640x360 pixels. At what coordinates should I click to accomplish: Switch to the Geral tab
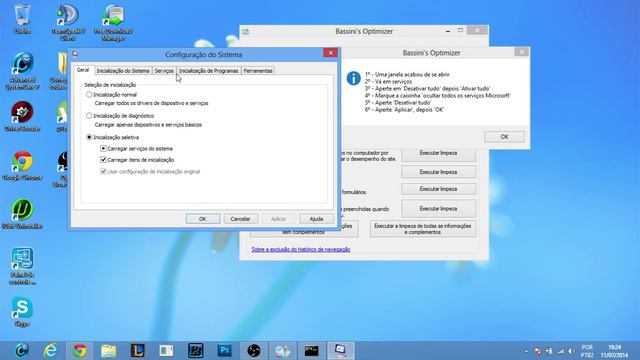coord(83,70)
